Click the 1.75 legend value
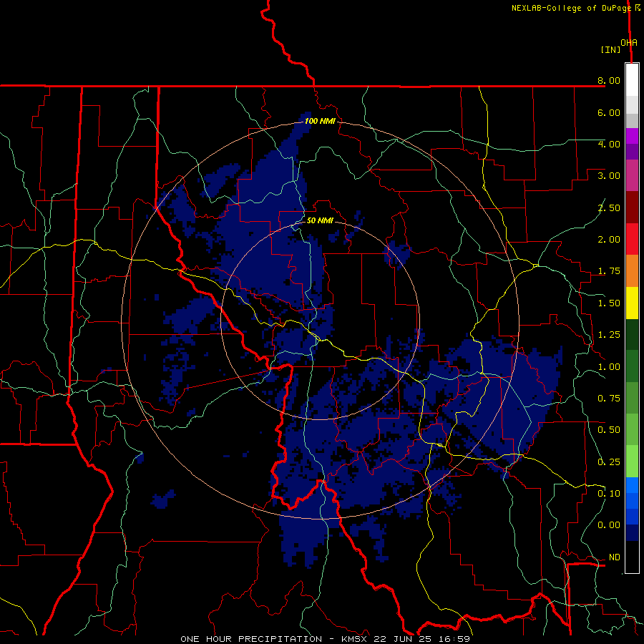Image resolution: width=644 pixels, height=644 pixels. tap(609, 271)
